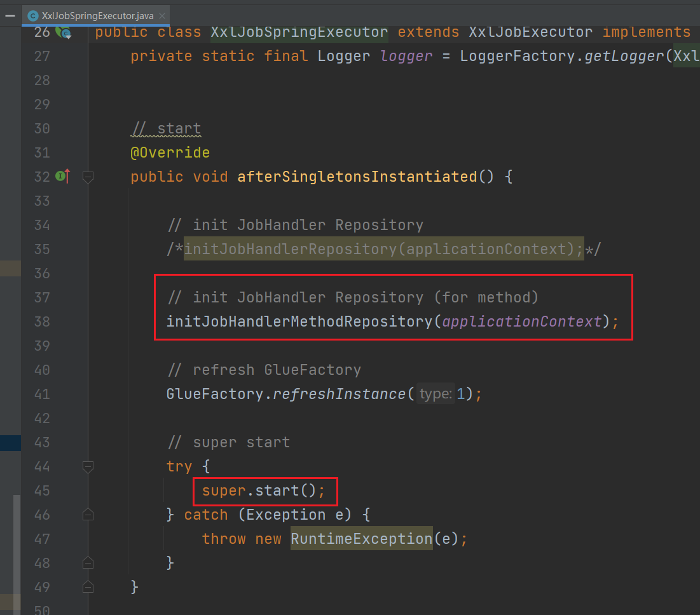Click line number 38 in the gutter
This screenshot has height=615, width=700.
42,321
